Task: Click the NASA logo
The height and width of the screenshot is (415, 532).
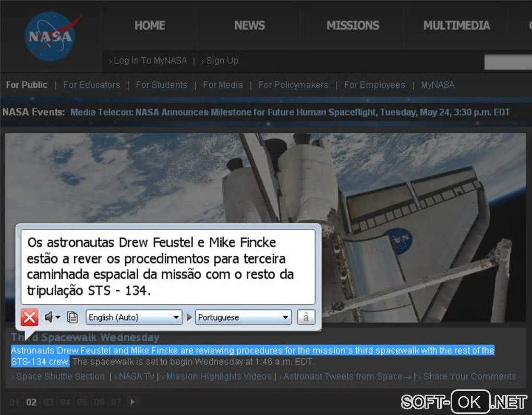Action: coord(52,37)
